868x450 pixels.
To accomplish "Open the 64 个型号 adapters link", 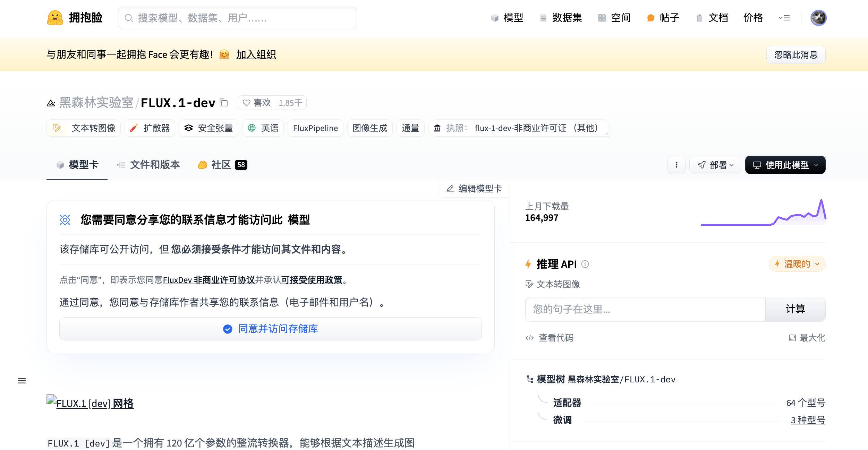I will (x=806, y=403).
